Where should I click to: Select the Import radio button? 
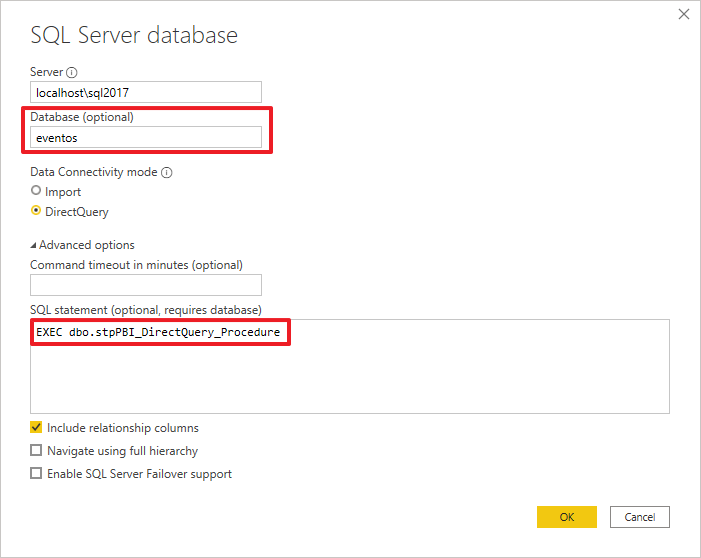pyautogui.click(x=36, y=191)
